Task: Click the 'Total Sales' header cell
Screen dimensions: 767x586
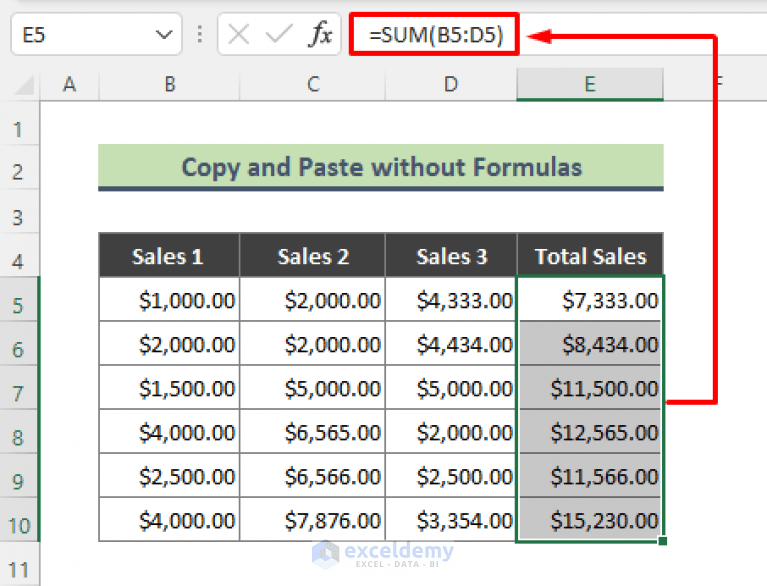Action: [590, 256]
